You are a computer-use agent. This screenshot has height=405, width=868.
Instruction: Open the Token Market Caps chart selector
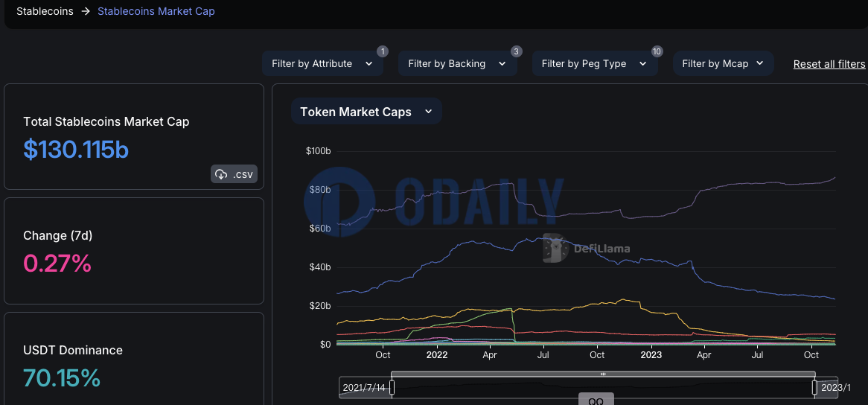click(366, 112)
